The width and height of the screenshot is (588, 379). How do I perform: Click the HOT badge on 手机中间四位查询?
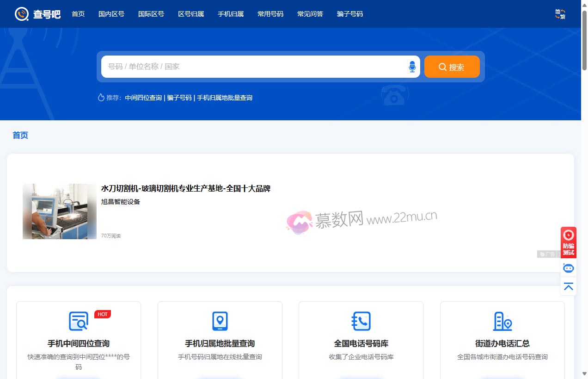(102, 314)
